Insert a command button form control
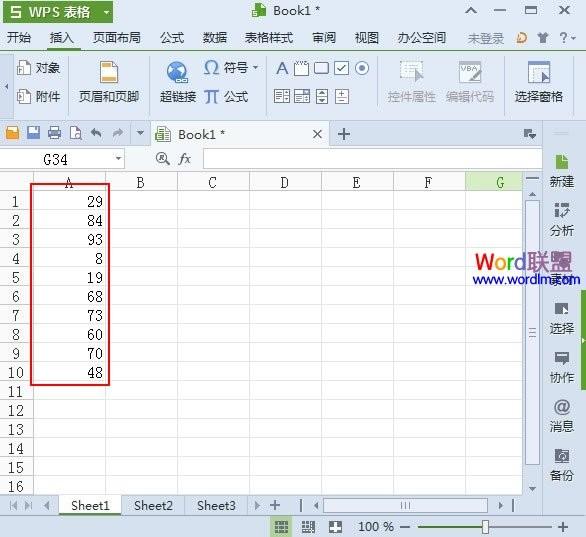This screenshot has width=586, height=537. tap(321, 68)
